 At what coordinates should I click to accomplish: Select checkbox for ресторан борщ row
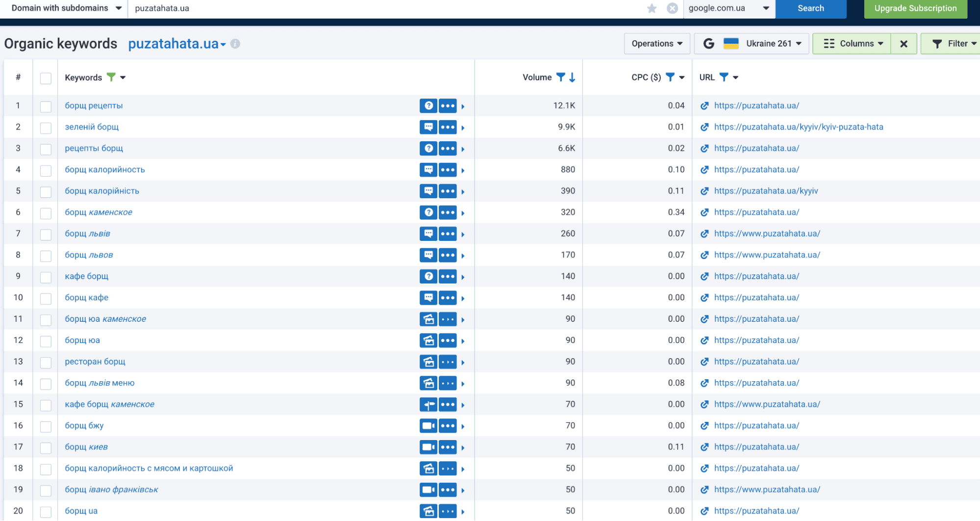pyautogui.click(x=46, y=362)
